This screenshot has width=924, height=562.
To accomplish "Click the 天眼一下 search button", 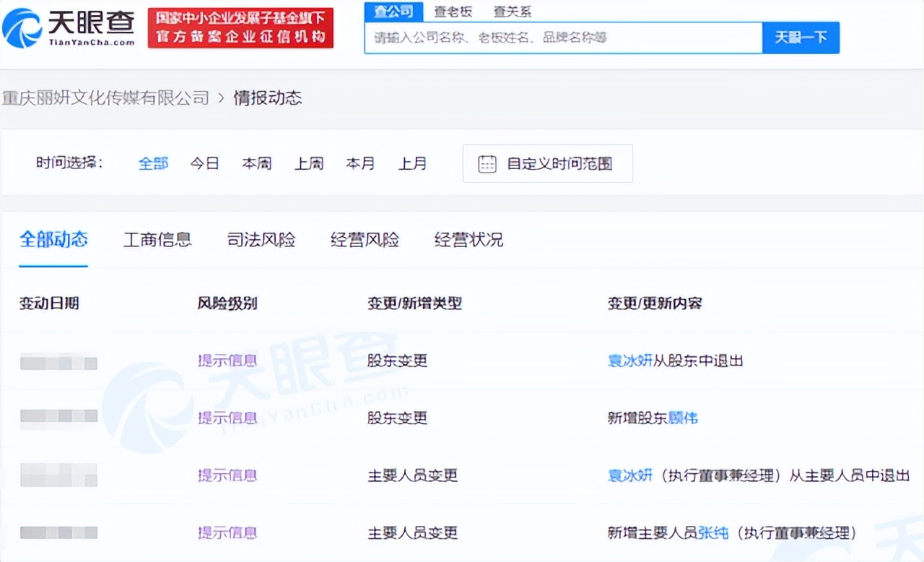I will tap(801, 38).
